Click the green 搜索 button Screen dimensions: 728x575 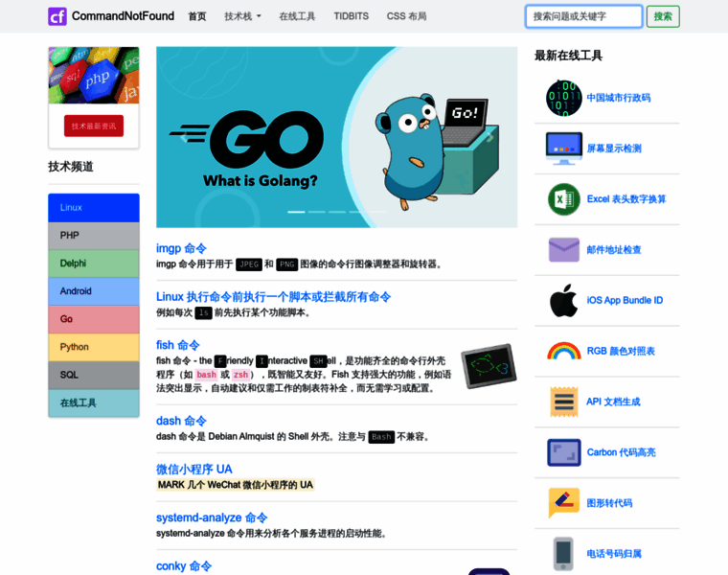pyautogui.click(x=663, y=16)
